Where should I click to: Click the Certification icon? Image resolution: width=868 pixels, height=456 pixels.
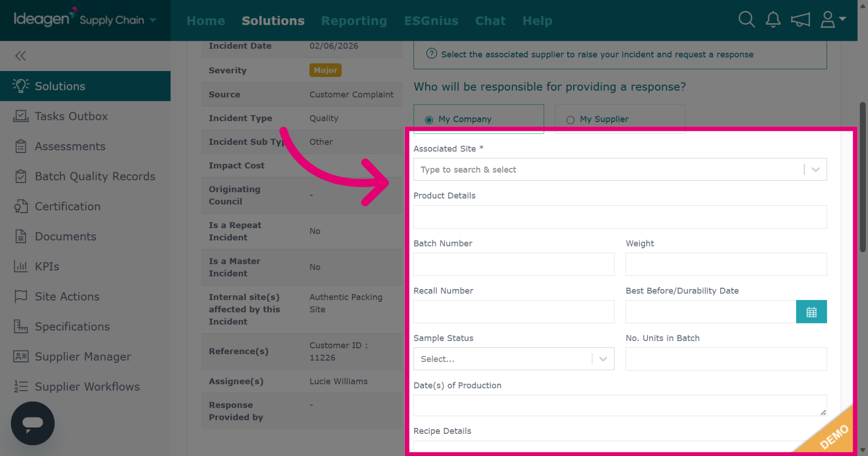coord(21,206)
